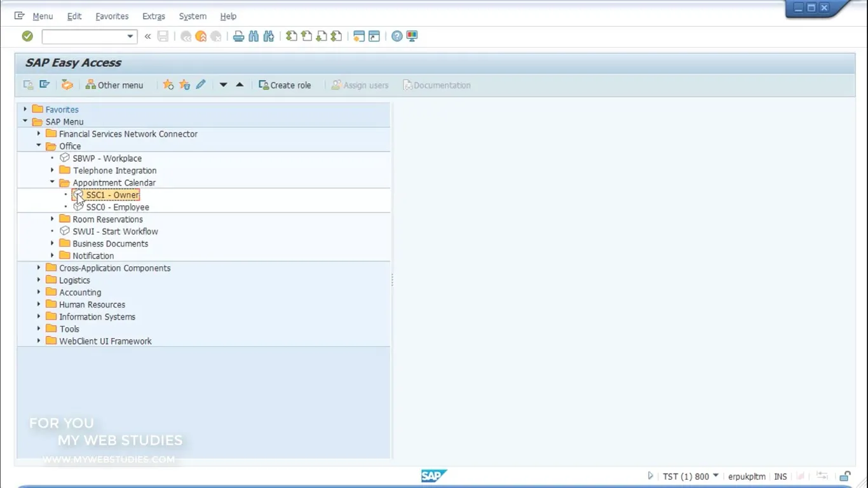Collapse the Office folder

point(39,146)
